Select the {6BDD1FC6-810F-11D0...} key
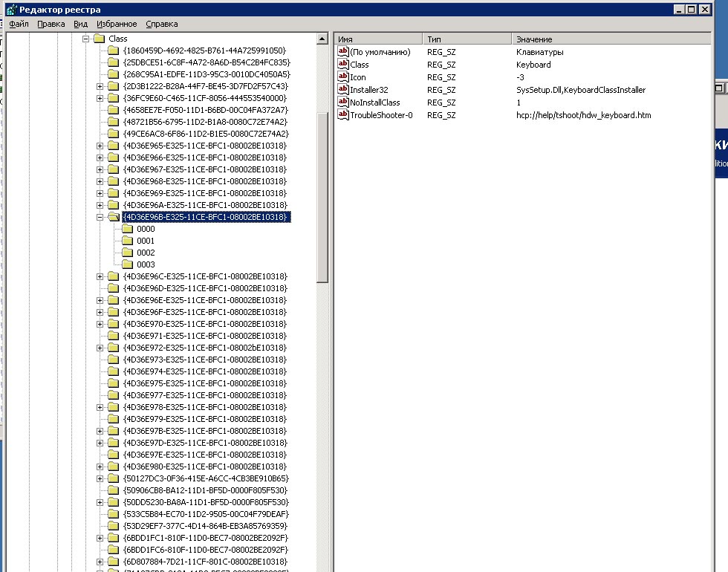Image resolution: width=728 pixels, height=572 pixels. click(206, 550)
